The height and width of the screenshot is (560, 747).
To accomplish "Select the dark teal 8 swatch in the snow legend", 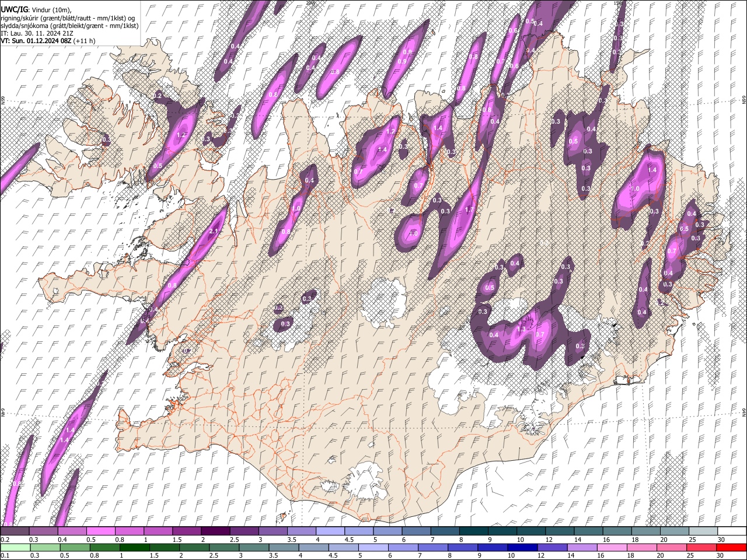I will pyautogui.click(x=473, y=531).
